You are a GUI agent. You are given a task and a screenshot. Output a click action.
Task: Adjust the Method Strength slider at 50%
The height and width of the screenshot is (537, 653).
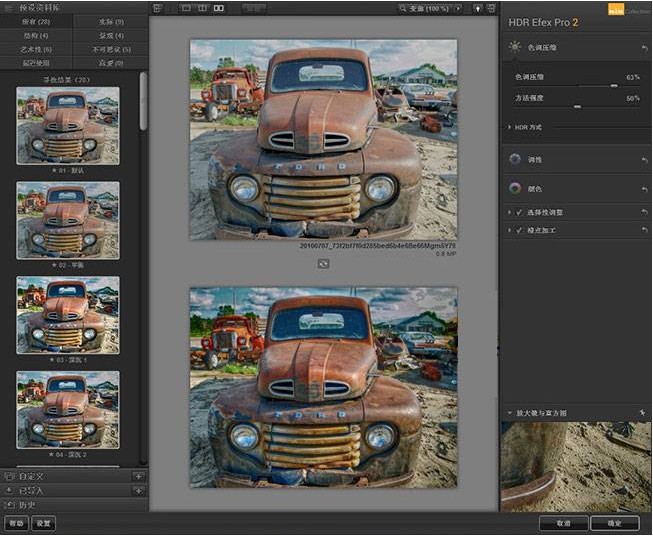coord(576,107)
